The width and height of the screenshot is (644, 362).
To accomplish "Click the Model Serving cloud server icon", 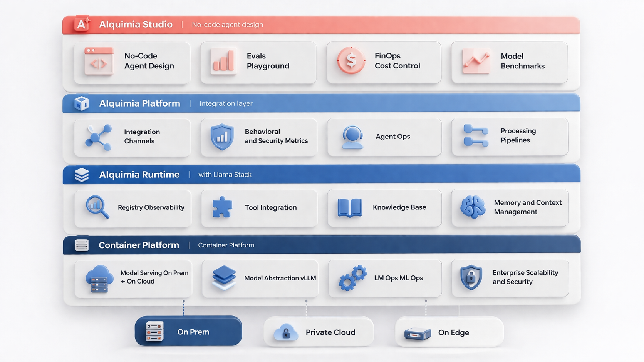I will 99,279.
